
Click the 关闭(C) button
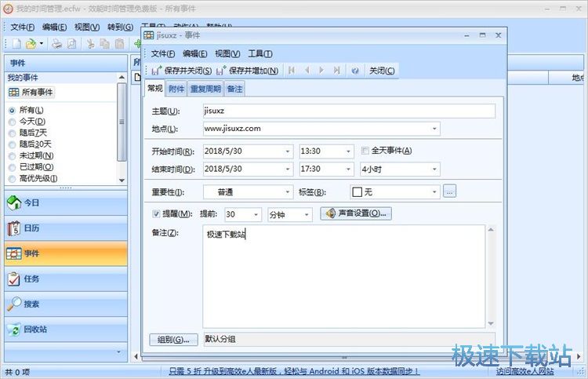coord(382,71)
